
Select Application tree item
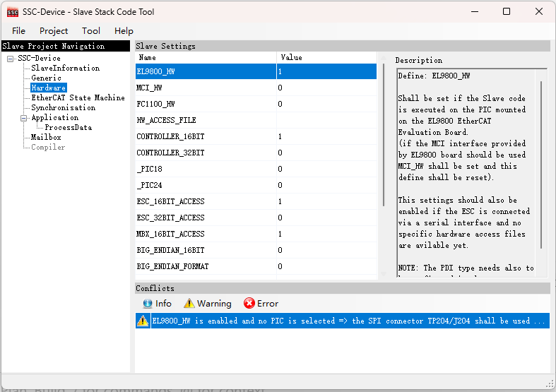coord(55,118)
